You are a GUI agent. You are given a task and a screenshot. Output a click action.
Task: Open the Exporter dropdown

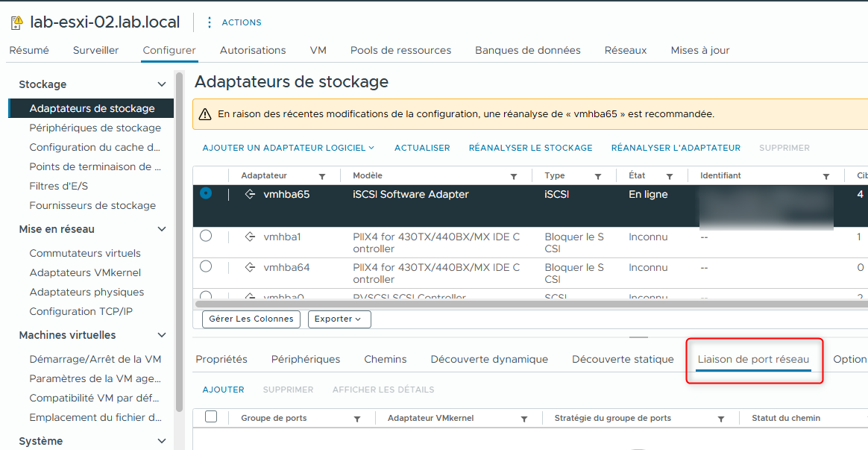(x=339, y=319)
